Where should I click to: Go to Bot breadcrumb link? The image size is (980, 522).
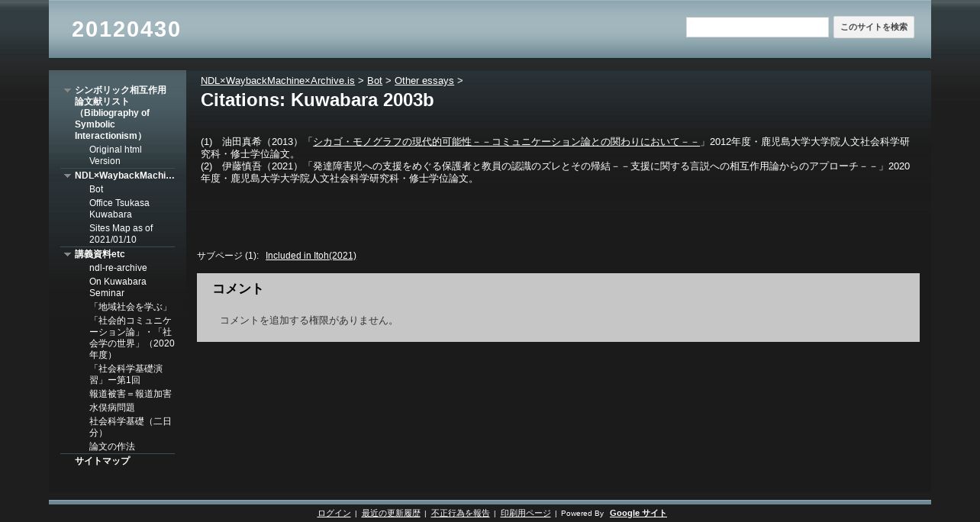[375, 80]
